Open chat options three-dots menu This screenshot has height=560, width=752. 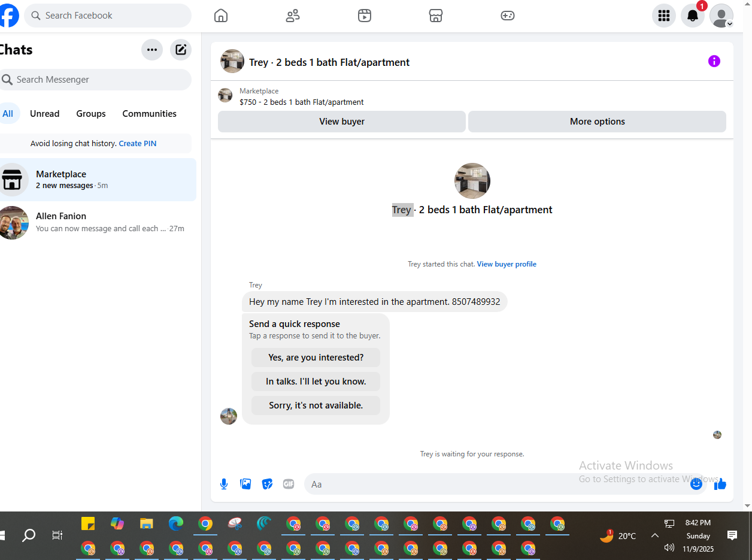pyautogui.click(x=152, y=50)
